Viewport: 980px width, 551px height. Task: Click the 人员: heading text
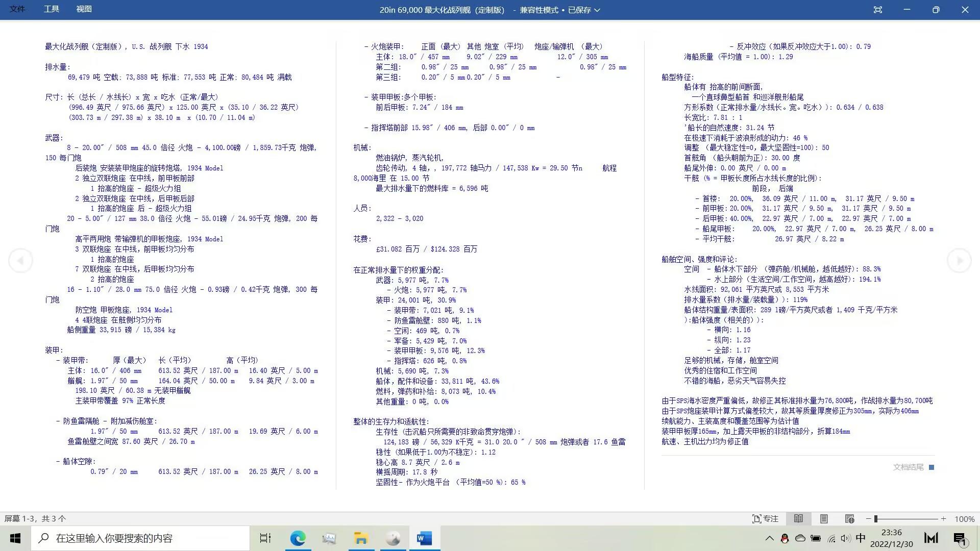362,208
